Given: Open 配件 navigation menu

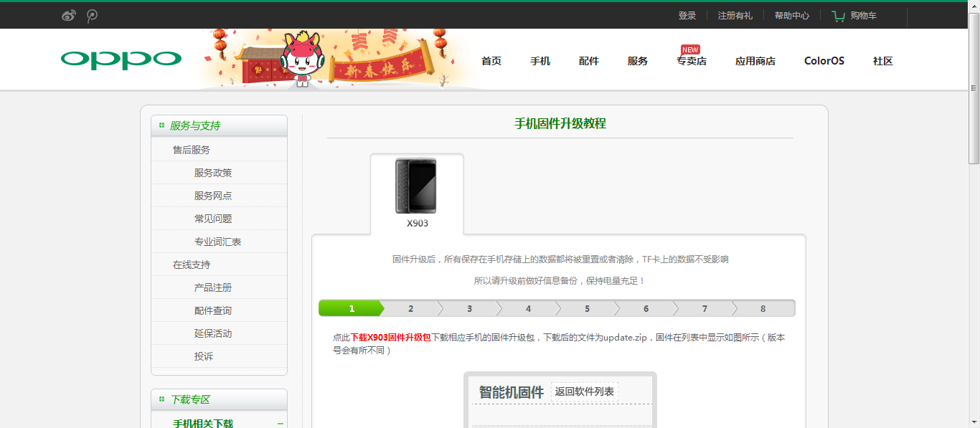Looking at the screenshot, I should pos(589,61).
